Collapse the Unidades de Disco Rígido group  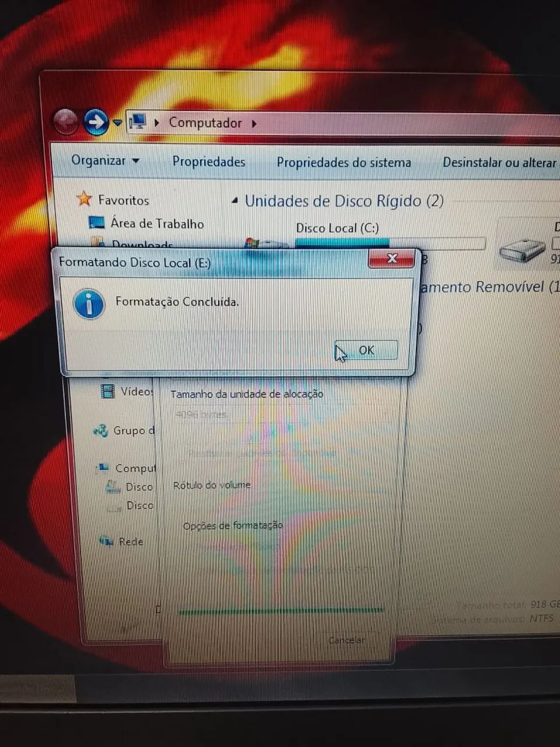[x=235, y=201]
